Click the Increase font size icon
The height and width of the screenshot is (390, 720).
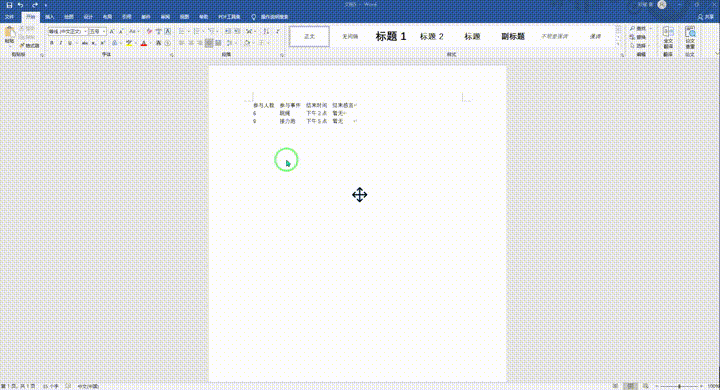coord(112,31)
